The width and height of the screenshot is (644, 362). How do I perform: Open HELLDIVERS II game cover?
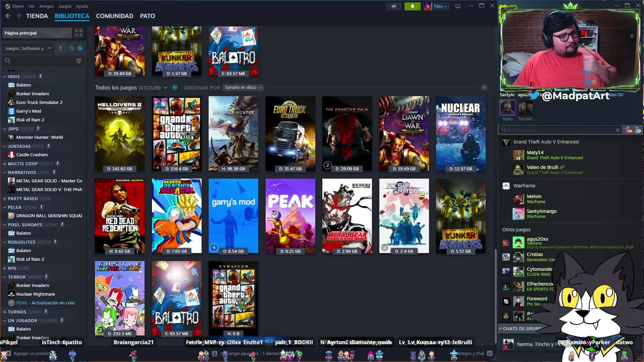[120, 134]
